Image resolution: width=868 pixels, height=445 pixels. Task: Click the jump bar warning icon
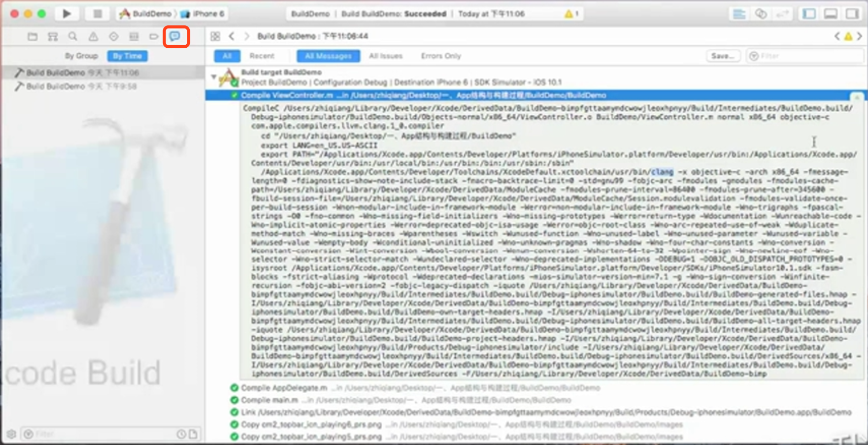(848, 36)
